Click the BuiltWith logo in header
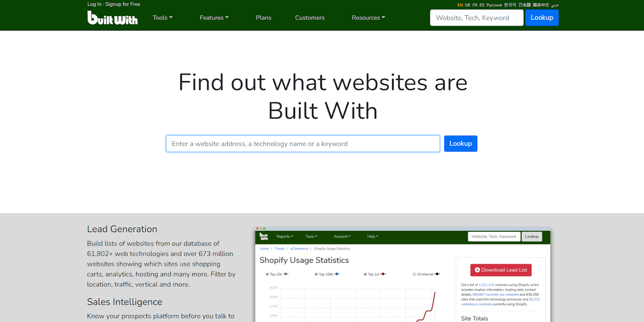 tap(112, 18)
